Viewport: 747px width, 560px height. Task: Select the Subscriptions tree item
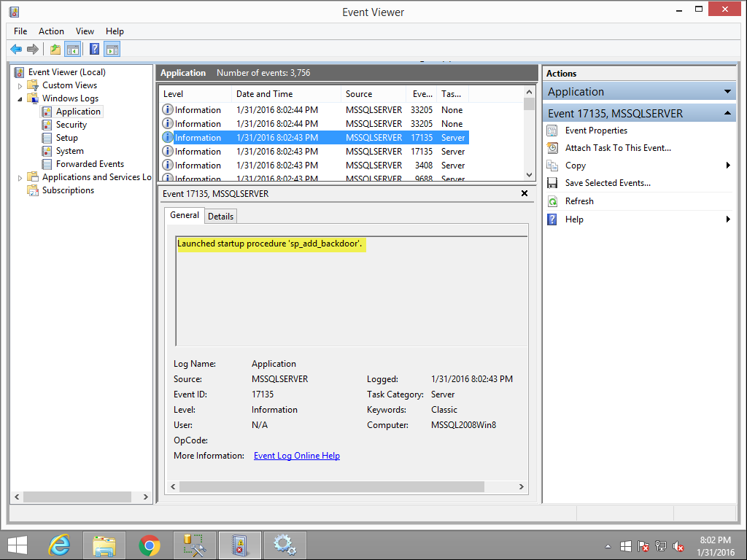(x=68, y=190)
